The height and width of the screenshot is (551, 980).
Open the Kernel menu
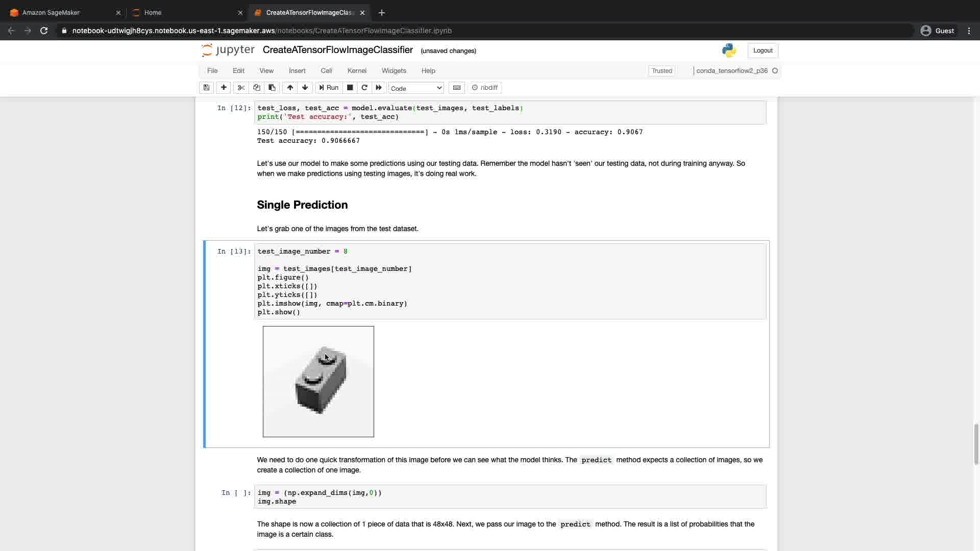click(x=357, y=71)
